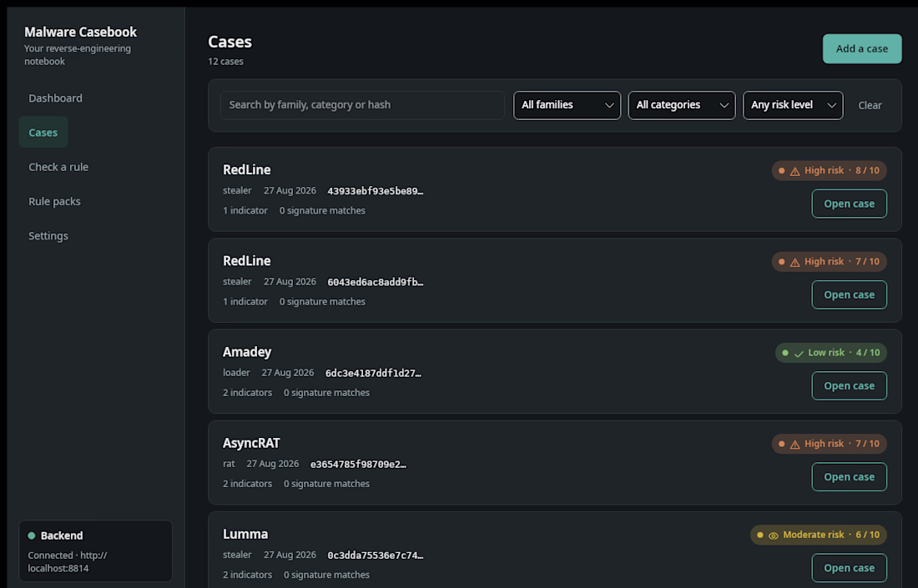The image size is (918, 588).
Task: Click the Lumma case title
Action: click(x=245, y=534)
